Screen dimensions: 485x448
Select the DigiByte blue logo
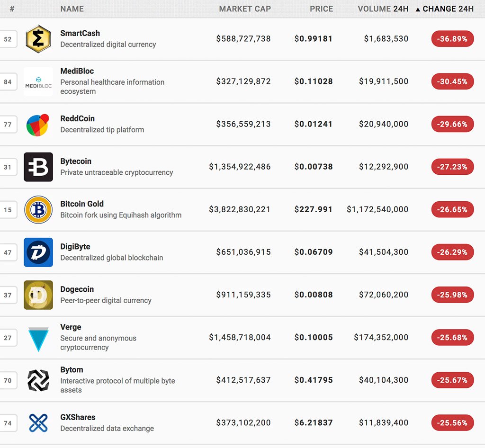click(38, 252)
